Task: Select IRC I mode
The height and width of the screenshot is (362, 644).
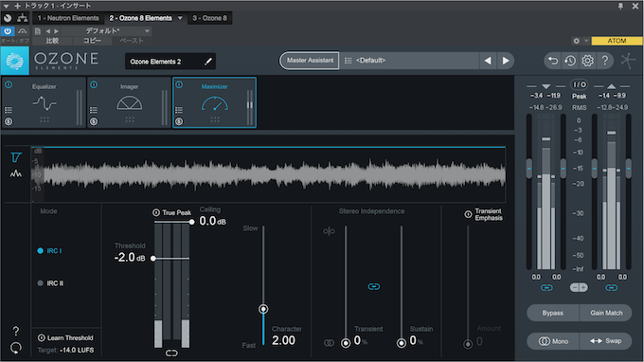Action: (x=49, y=250)
